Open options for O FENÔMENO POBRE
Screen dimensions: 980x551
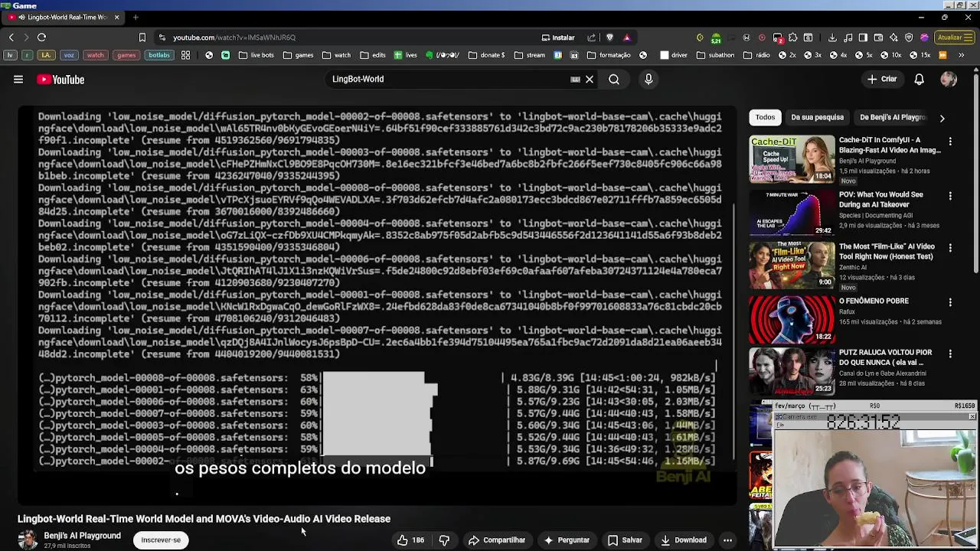(x=950, y=302)
